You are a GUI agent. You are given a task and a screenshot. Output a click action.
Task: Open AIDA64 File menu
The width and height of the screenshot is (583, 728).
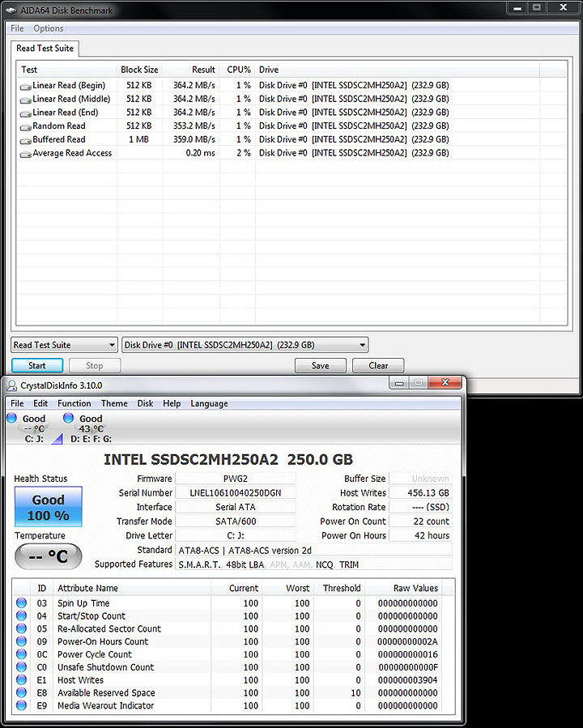(x=17, y=28)
